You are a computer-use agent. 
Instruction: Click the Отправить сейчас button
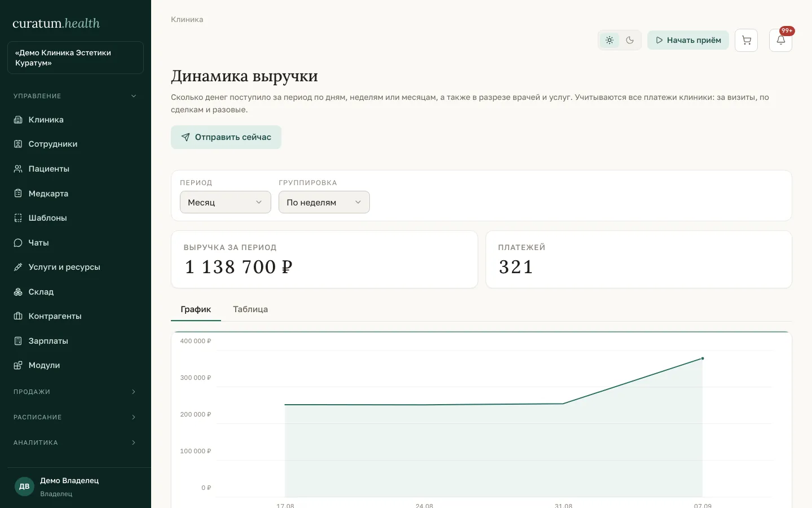226,137
